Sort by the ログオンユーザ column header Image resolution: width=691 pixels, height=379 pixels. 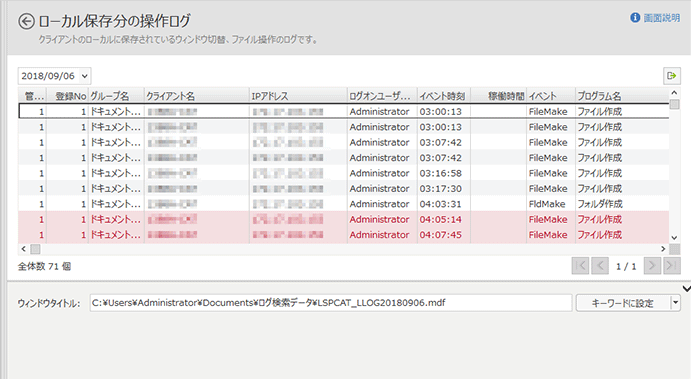(x=382, y=96)
